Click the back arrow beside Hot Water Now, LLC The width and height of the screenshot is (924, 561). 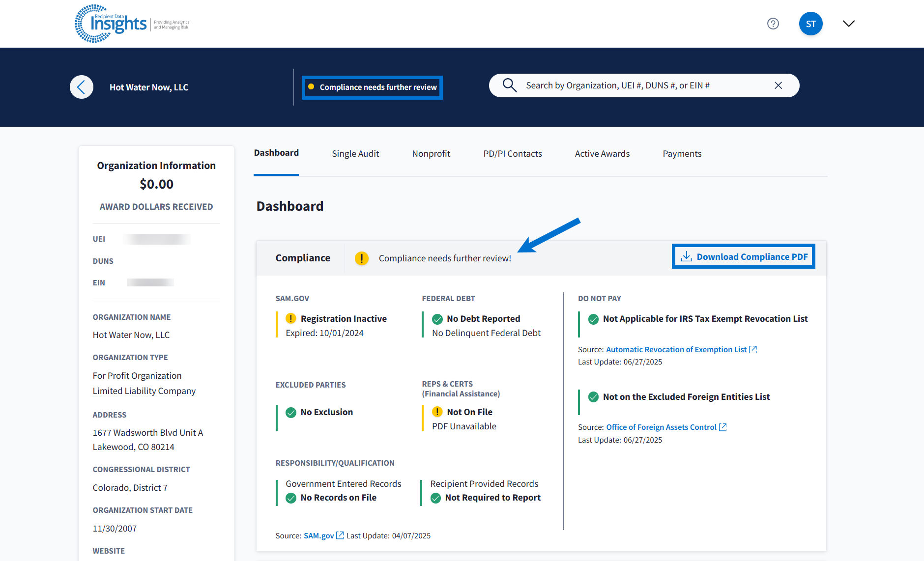click(x=82, y=87)
